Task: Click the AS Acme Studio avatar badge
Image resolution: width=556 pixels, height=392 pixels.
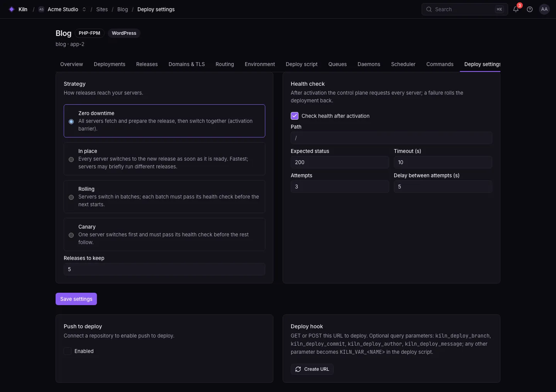Action: point(41,9)
